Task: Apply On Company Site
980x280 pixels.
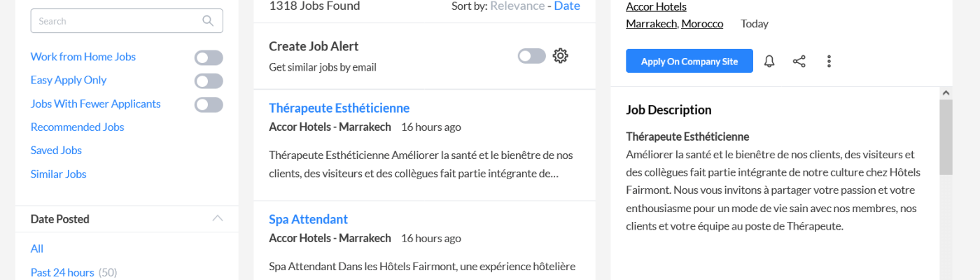Action: (x=689, y=62)
